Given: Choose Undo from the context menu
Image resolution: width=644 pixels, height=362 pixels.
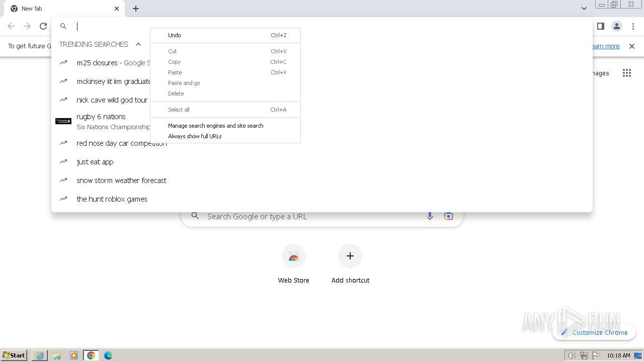Looking at the screenshot, I should (225, 35).
